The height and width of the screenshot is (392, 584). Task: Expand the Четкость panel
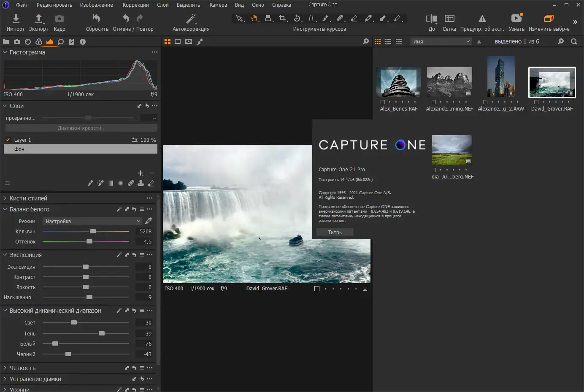coord(4,368)
